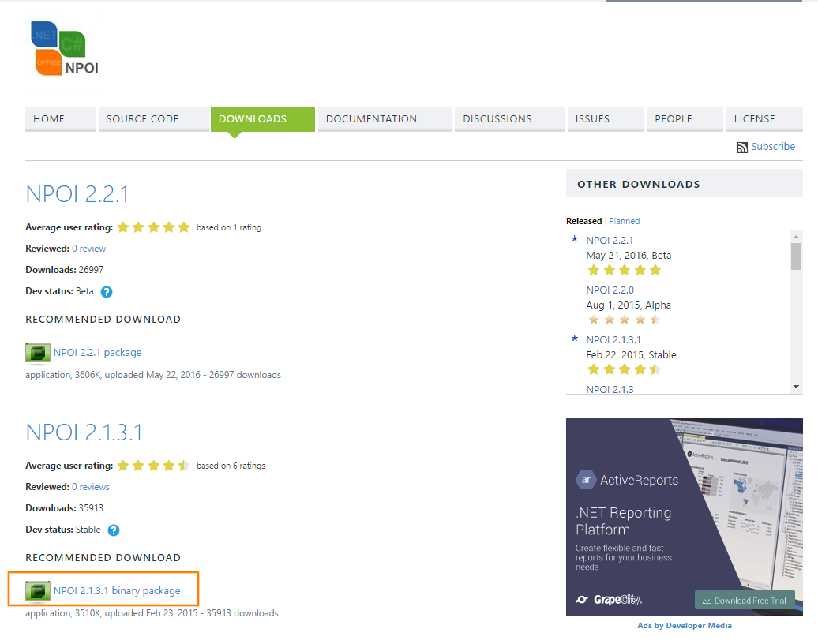The height and width of the screenshot is (644, 818).
Task: Click the NPOI 2.2.1 package file icon
Action: click(38, 353)
